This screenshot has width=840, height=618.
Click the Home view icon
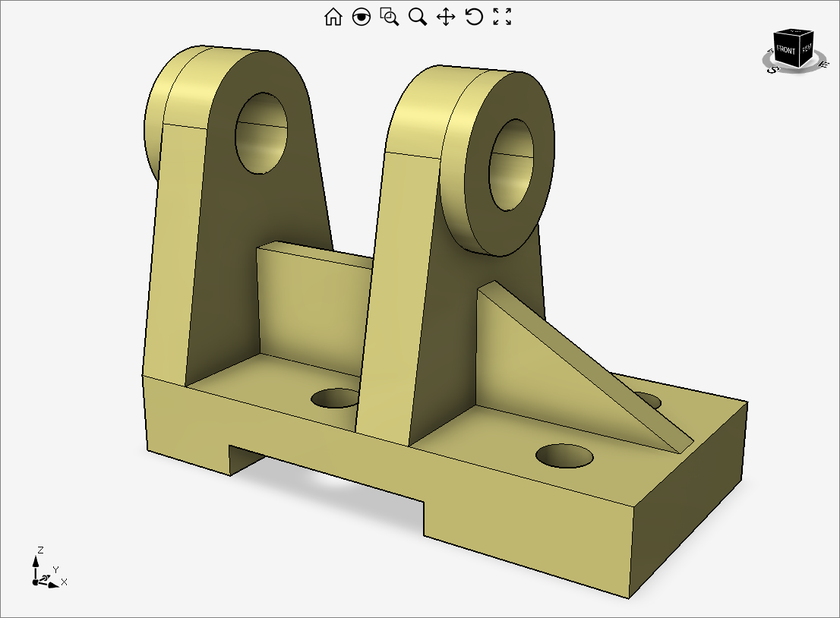point(333,17)
